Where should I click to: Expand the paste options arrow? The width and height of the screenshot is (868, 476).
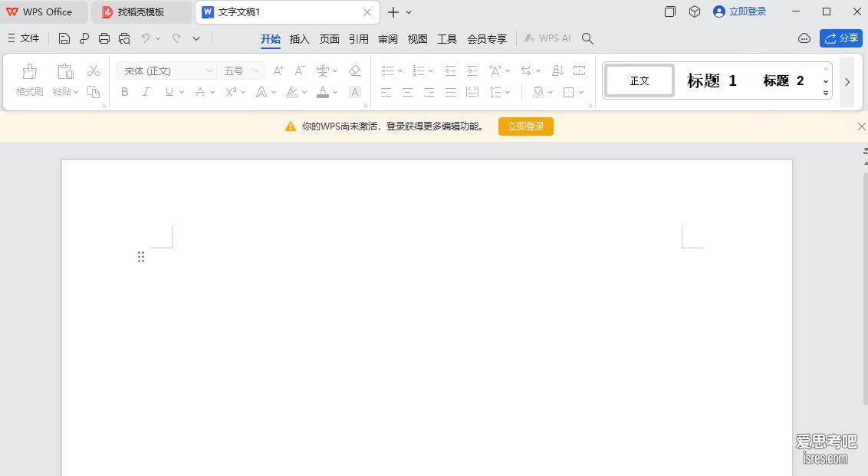point(76,92)
